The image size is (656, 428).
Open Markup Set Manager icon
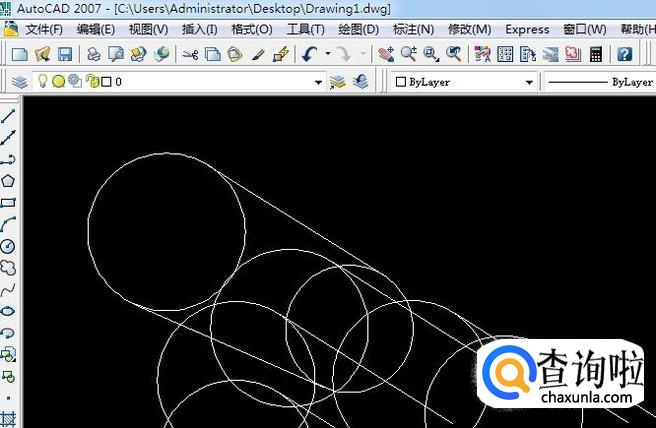click(x=573, y=54)
